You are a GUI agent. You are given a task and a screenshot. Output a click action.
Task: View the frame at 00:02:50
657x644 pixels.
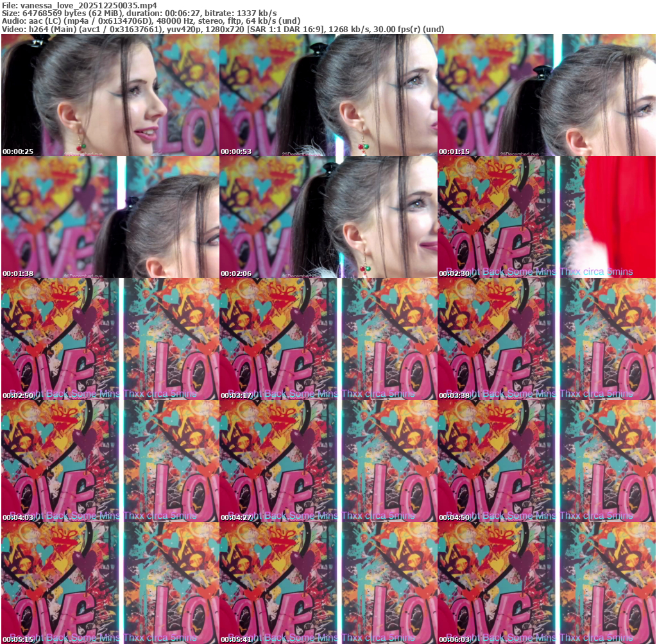[x=110, y=339]
